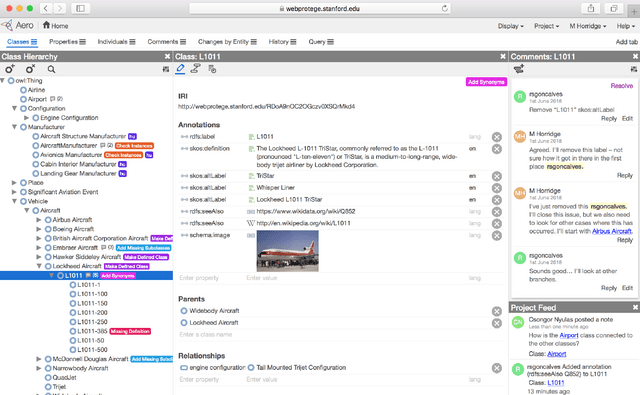Open the History tab
This screenshot has width=640, height=395.
(x=282, y=42)
